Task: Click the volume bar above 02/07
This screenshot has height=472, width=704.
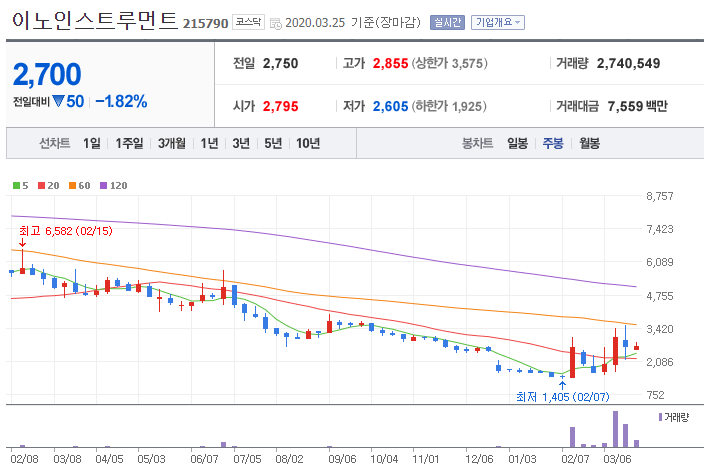Action: [x=572, y=437]
